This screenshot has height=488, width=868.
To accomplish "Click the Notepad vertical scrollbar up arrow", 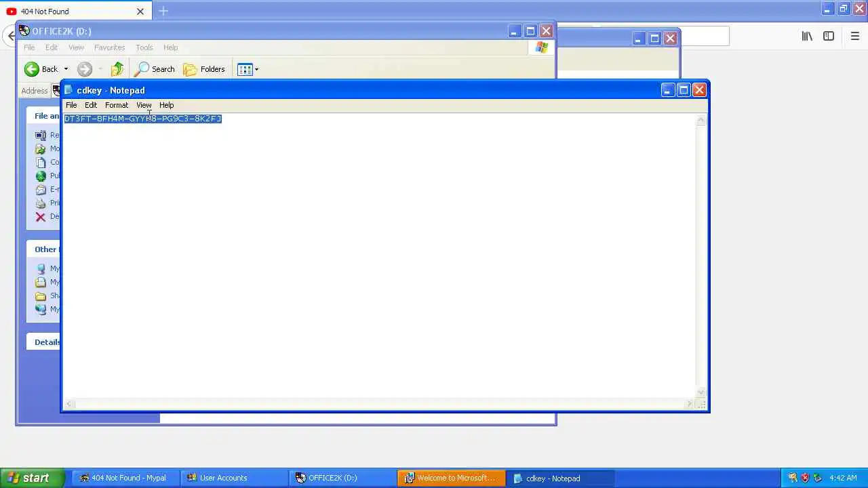I will pyautogui.click(x=701, y=120).
